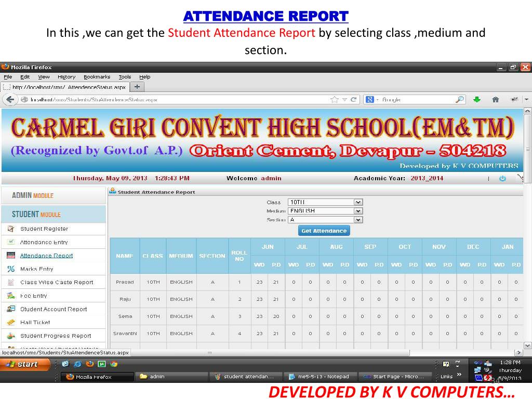Click the Internet Explorer quick launch icon
The width and height of the screenshot is (532, 399).
coord(78,364)
